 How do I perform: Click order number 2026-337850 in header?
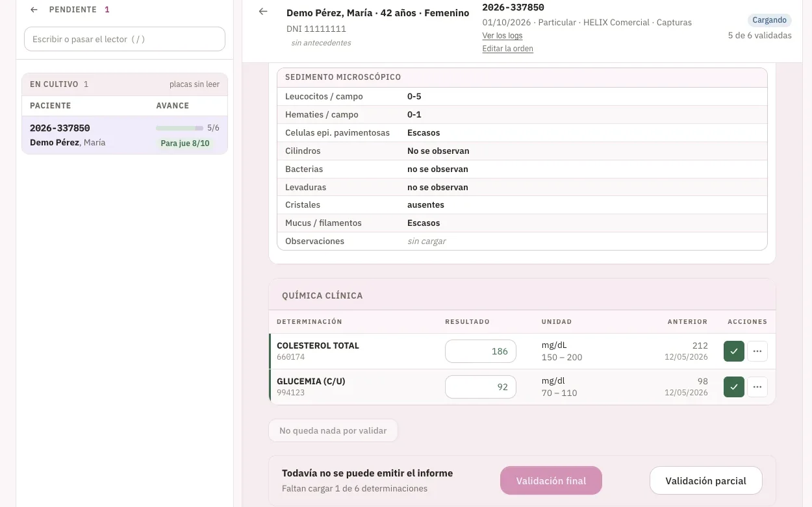[x=513, y=7]
